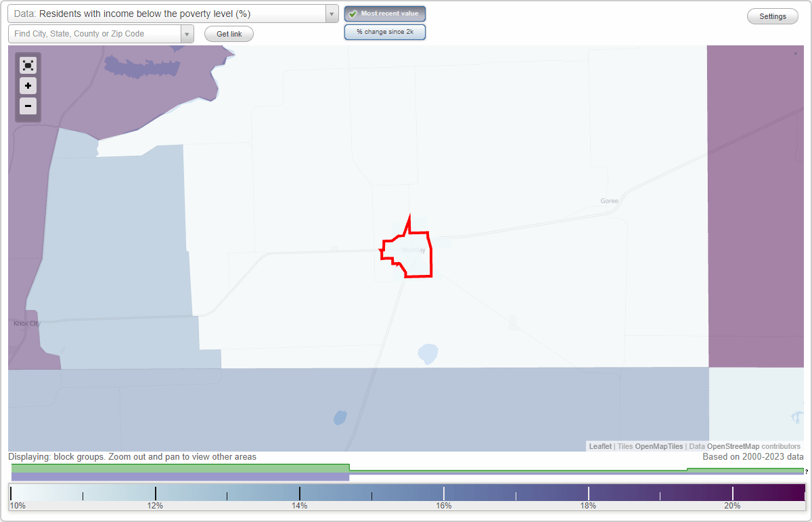This screenshot has width=812, height=522.
Task: Enable the % change since 2k view
Action: coord(385,31)
